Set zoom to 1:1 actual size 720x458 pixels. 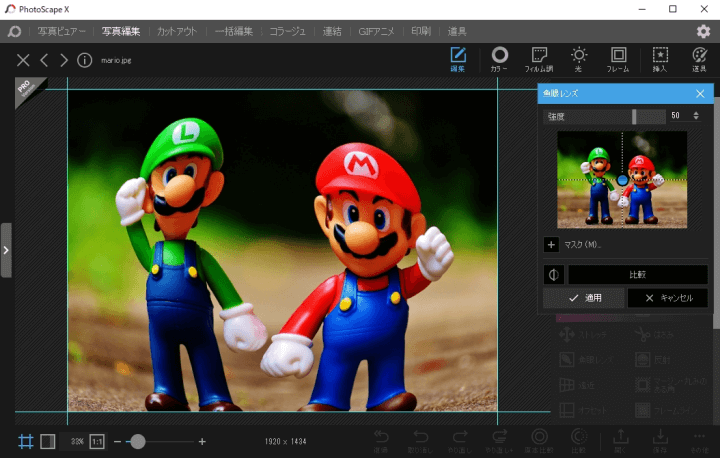pyautogui.click(x=97, y=441)
